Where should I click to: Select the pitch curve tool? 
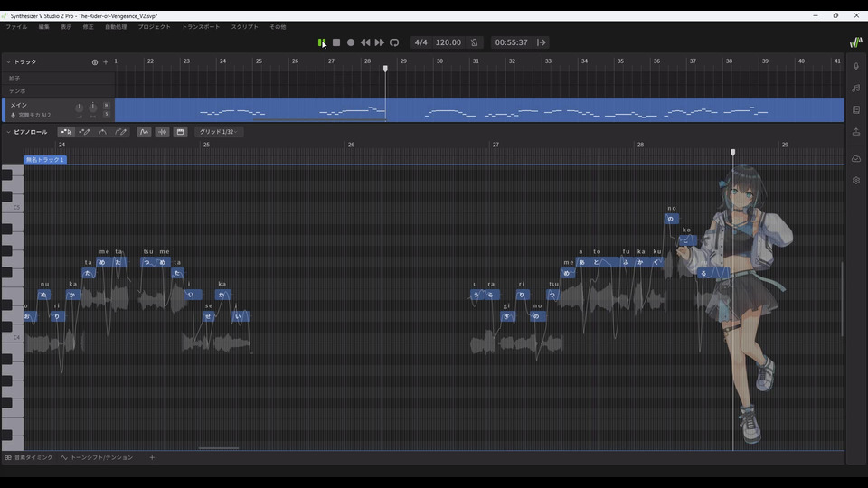[x=102, y=132]
